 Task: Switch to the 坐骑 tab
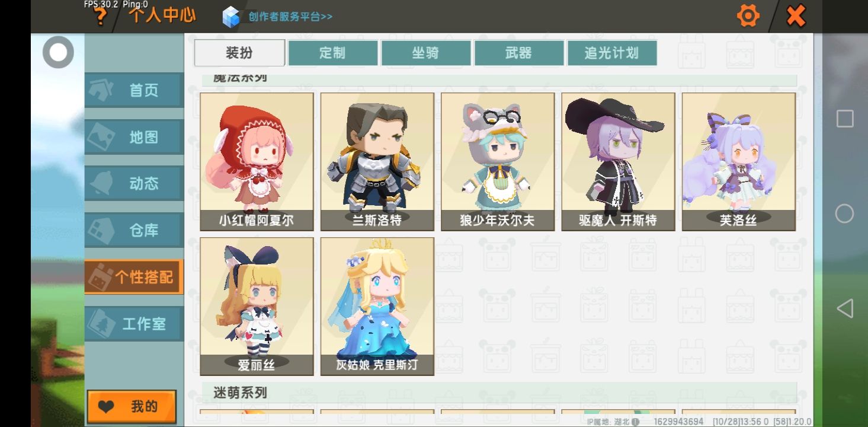[426, 53]
